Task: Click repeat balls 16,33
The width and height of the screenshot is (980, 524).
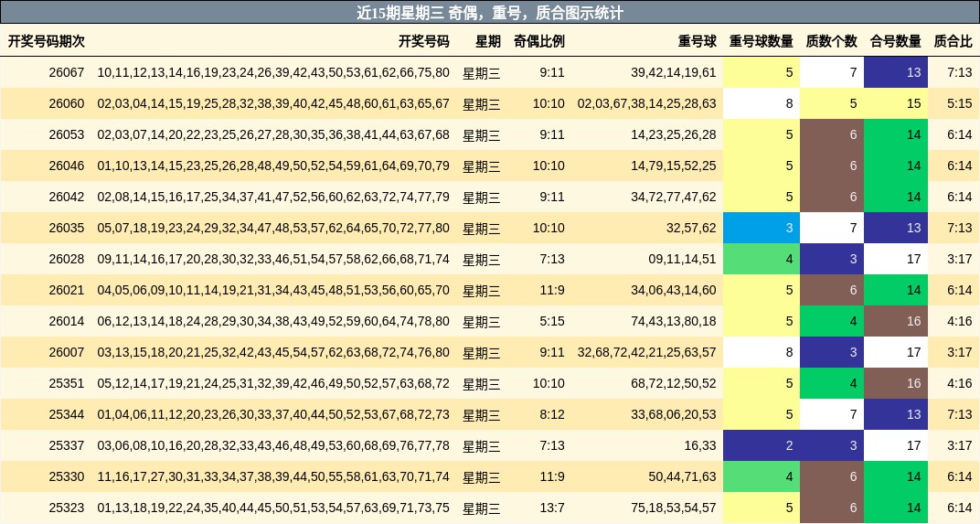Action: tap(700, 446)
